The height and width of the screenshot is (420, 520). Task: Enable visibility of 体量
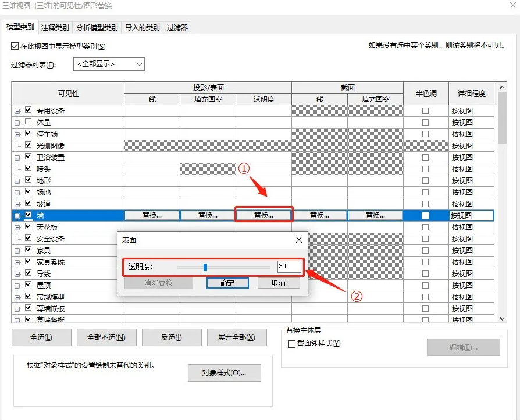pos(28,122)
